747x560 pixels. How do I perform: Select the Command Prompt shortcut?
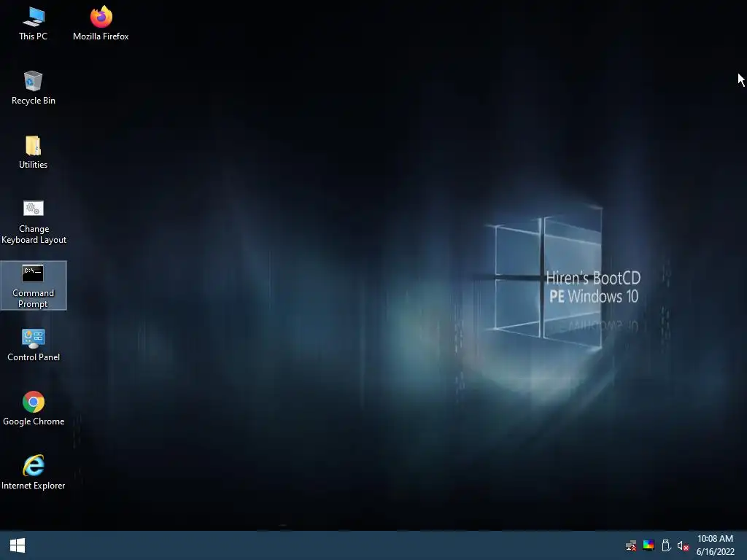coord(34,285)
